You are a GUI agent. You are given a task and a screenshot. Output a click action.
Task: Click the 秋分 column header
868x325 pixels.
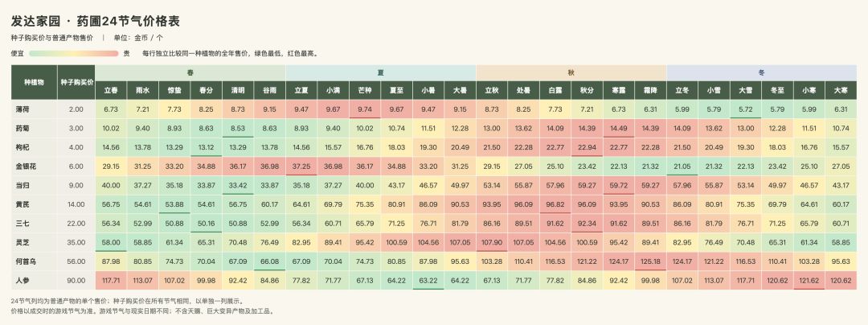pos(587,90)
